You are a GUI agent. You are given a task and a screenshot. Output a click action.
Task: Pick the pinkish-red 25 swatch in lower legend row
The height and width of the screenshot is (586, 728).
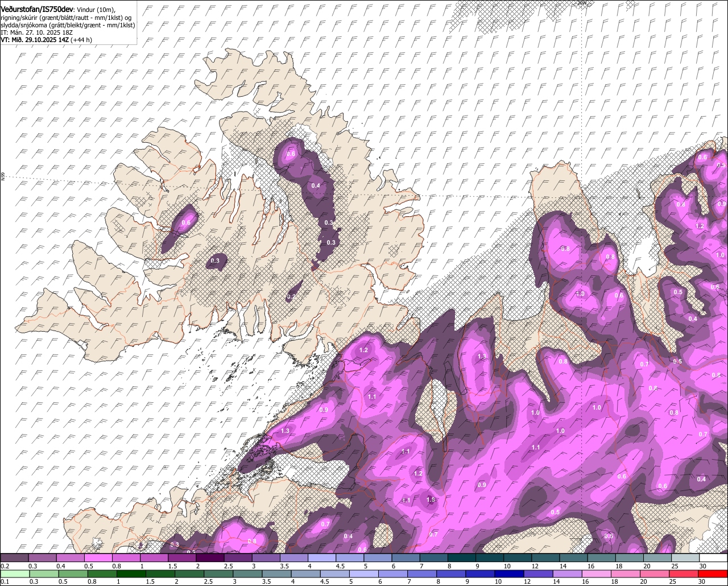(x=684, y=574)
